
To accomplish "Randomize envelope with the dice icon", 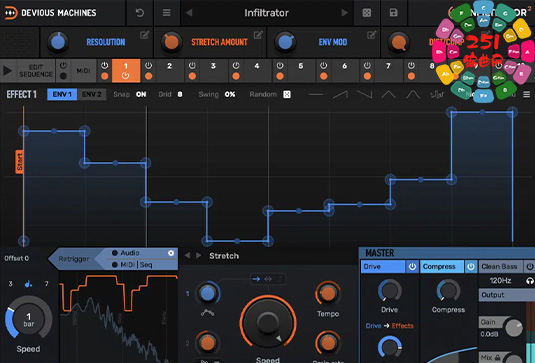I will [x=287, y=95].
